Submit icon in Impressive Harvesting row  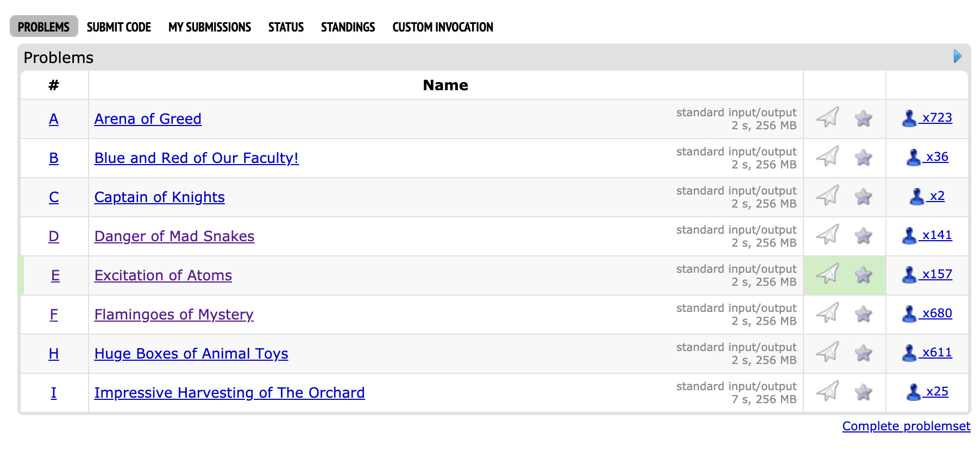[828, 391]
